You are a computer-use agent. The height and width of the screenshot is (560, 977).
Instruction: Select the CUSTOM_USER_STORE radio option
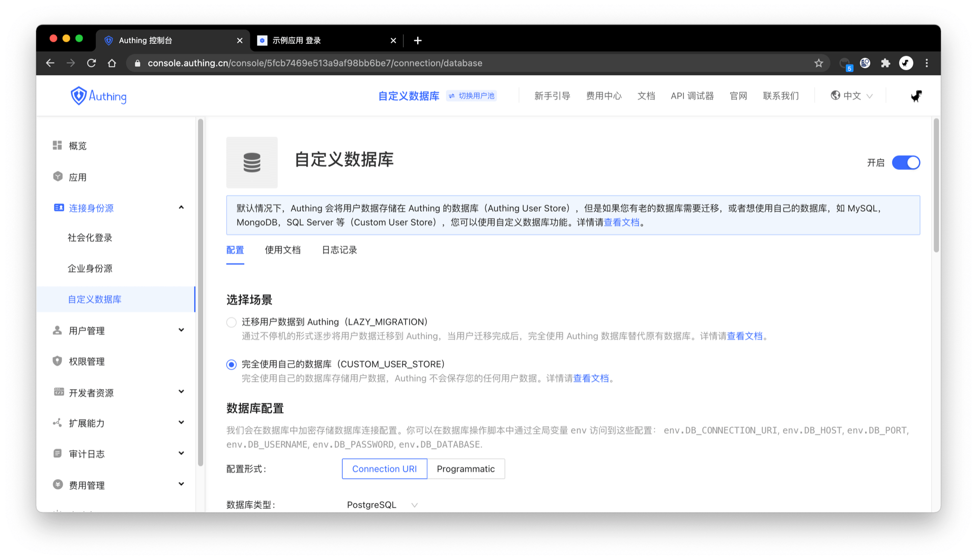[x=232, y=364]
